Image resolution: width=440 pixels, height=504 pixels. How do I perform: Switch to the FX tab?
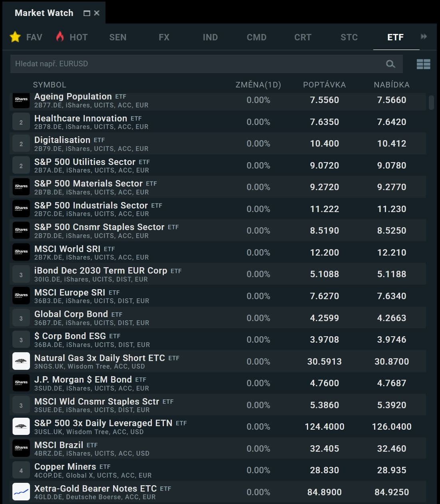coord(164,37)
